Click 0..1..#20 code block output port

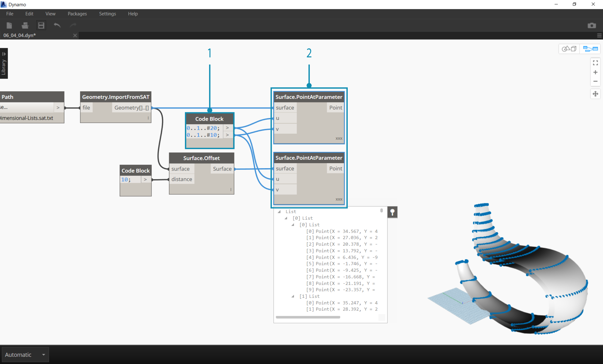tap(227, 128)
